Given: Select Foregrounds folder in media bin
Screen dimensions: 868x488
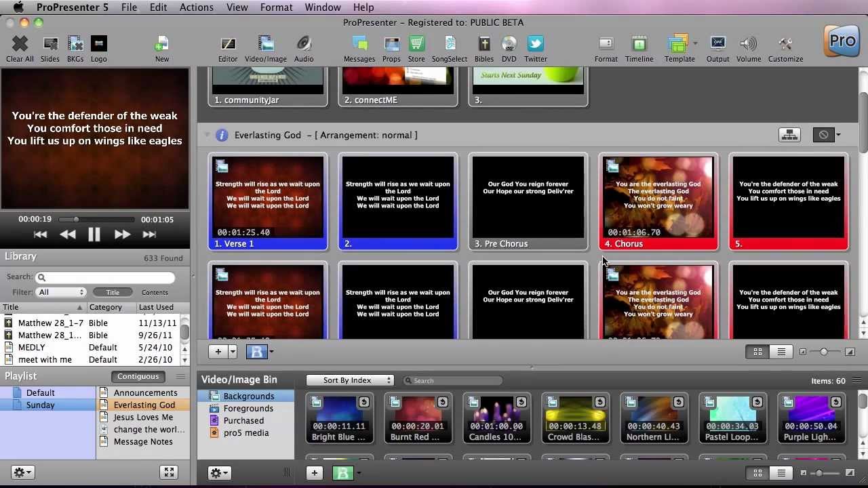Looking at the screenshot, I should pos(247,409).
